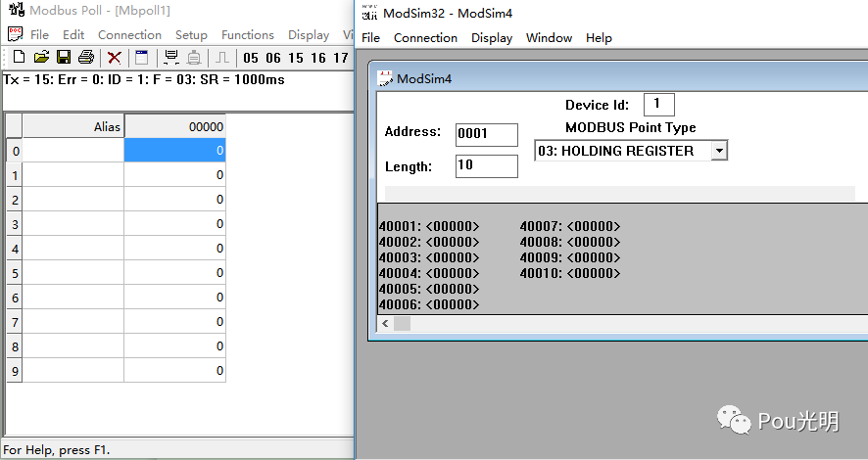Select function 06 in the toolbar
Image resolution: width=868 pixels, height=460 pixels.
(x=273, y=58)
